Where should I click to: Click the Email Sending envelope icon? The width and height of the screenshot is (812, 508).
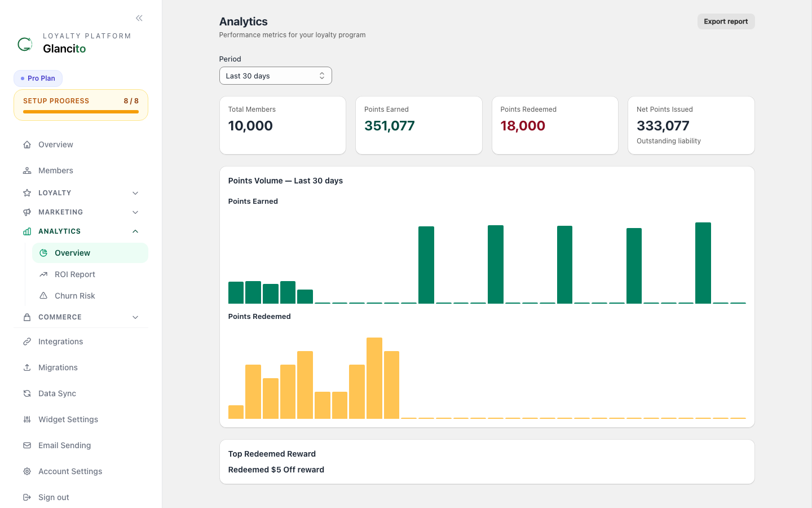tap(27, 445)
